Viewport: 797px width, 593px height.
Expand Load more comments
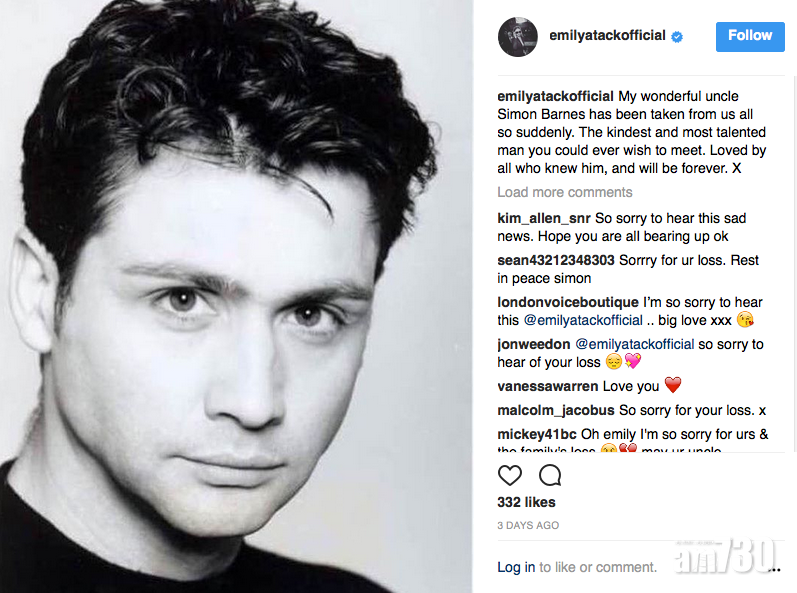pyautogui.click(x=564, y=192)
